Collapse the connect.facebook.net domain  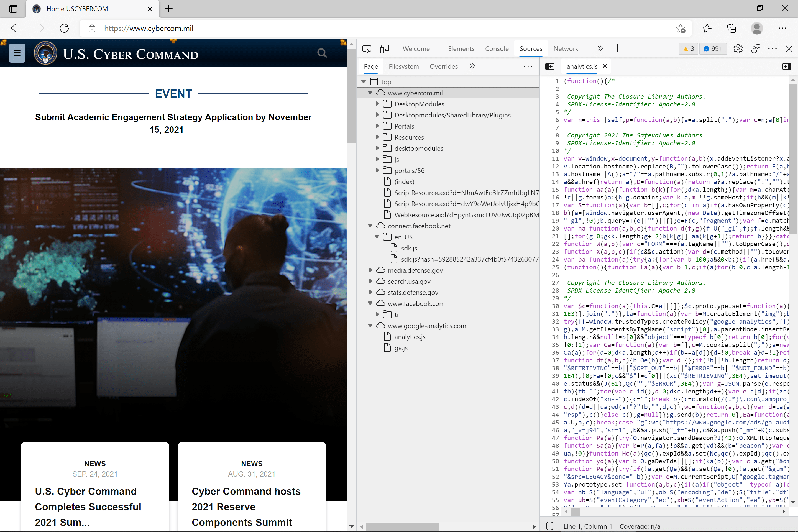tap(370, 226)
